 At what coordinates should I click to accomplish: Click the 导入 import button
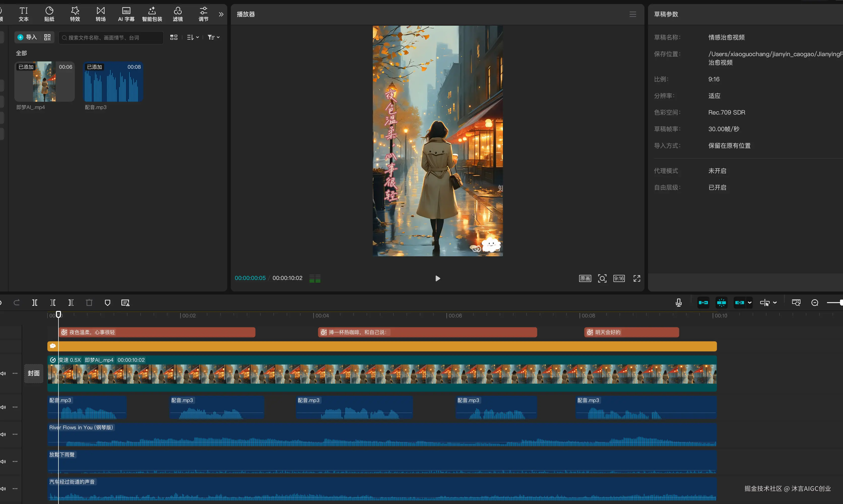[x=27, y=37]
